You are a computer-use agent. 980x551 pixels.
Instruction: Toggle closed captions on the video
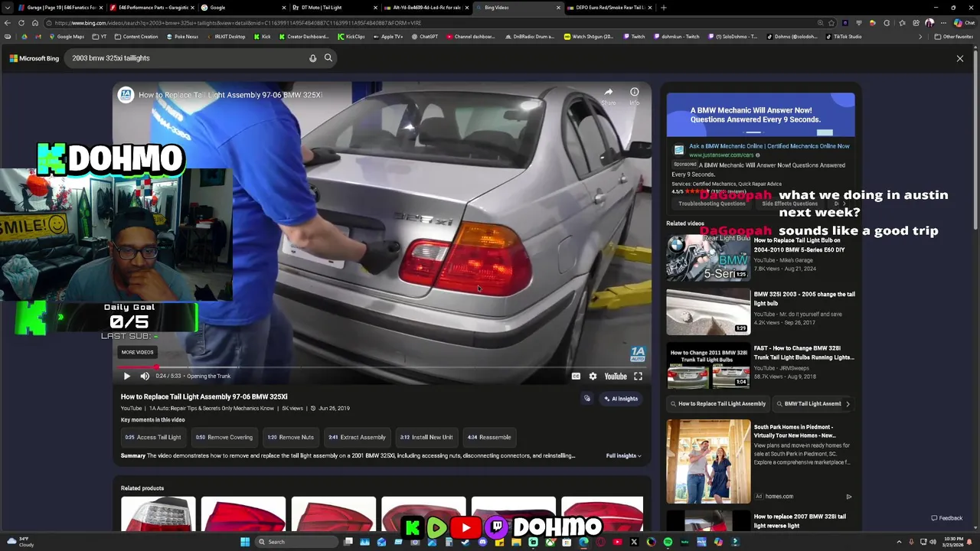click(x=576, y=376)
